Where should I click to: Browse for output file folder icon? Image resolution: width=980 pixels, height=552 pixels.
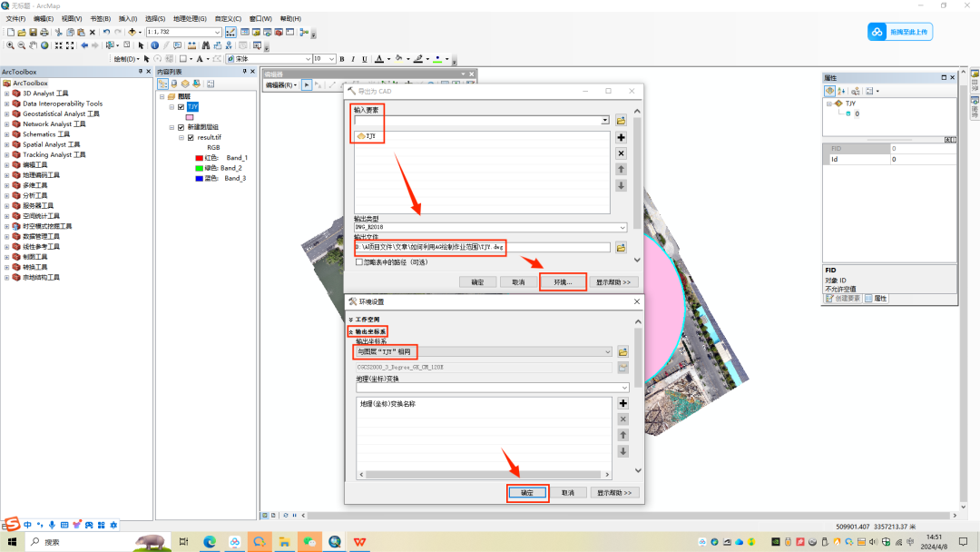(621, 248)
